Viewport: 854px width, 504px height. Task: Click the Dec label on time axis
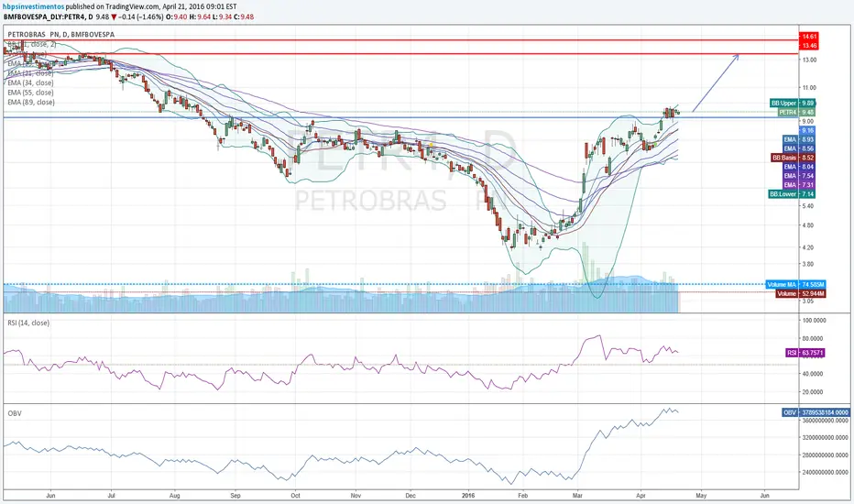tap(411, 496)
